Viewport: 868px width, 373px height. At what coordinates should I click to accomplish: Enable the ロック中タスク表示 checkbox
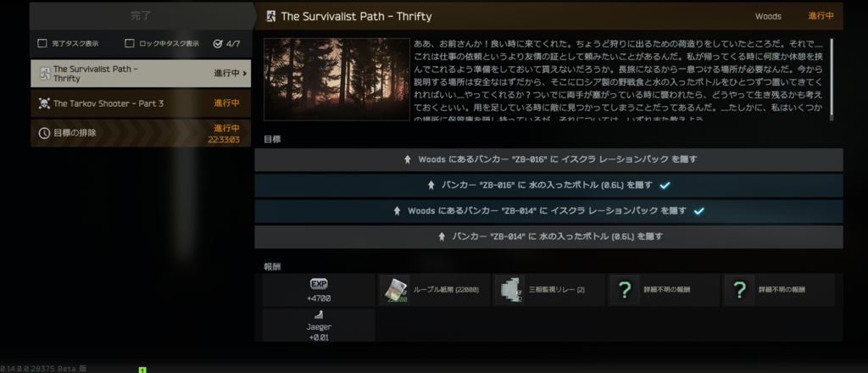[130, 43]
